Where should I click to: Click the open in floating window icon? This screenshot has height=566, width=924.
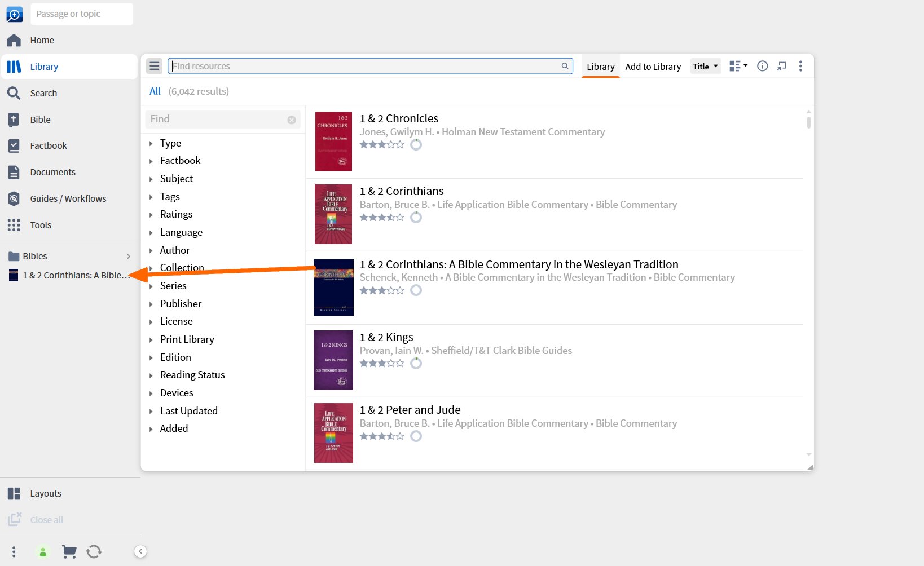781,66
